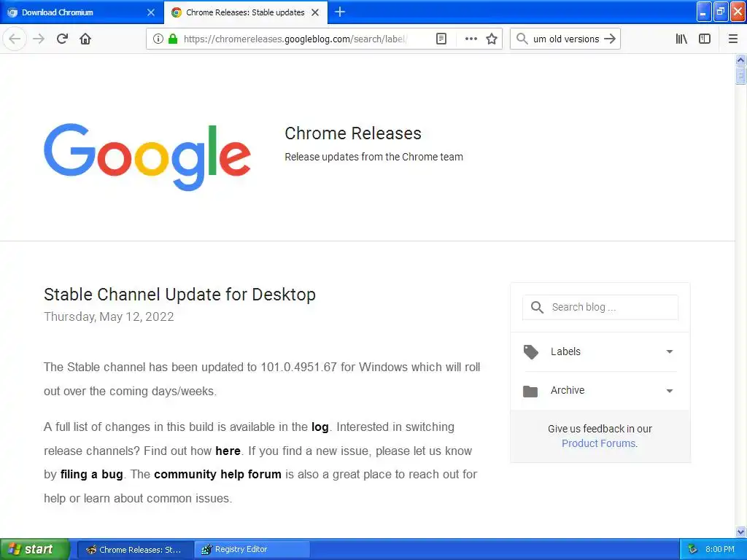The image size is (747, 560).
Task: Click the page scrollbar up arrow
Action: tap(740, 60)
